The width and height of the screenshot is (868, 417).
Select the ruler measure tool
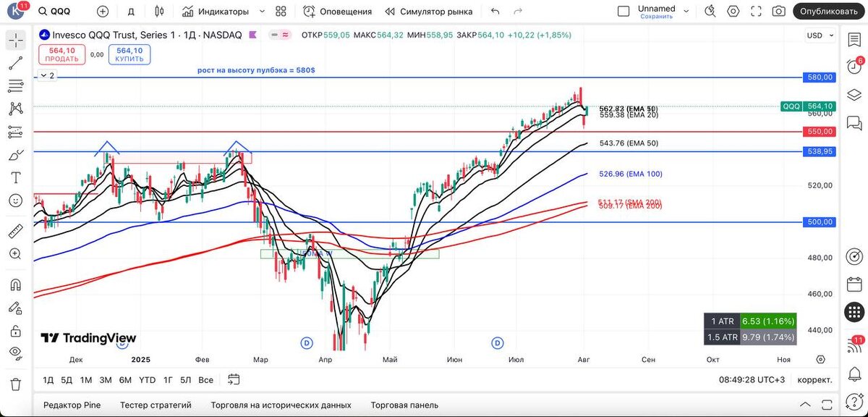[x=16, y=231]
